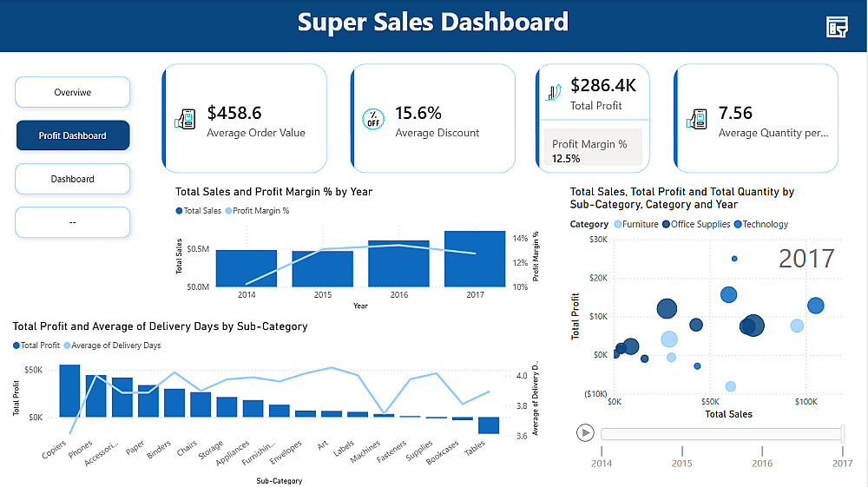Image resolution: width=868 pixels, height=487 pixels.
Task: Toggle the Office Supplies legend item
Action: coord(696,224)
